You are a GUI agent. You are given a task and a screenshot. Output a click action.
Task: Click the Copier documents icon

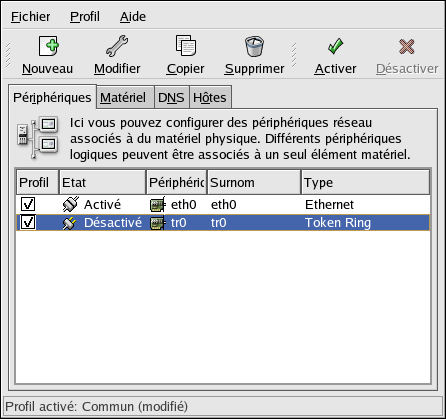coord(186,45)
